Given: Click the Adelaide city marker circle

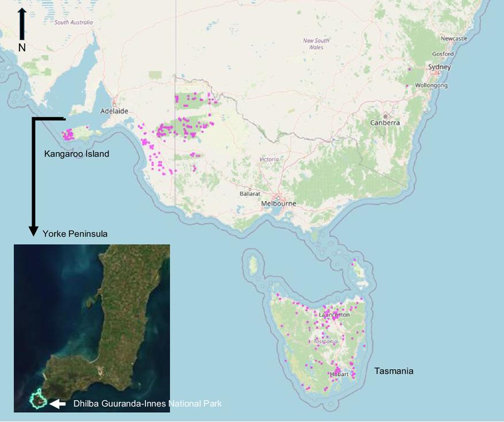Looking at the screenshot, I should point(114,105).
